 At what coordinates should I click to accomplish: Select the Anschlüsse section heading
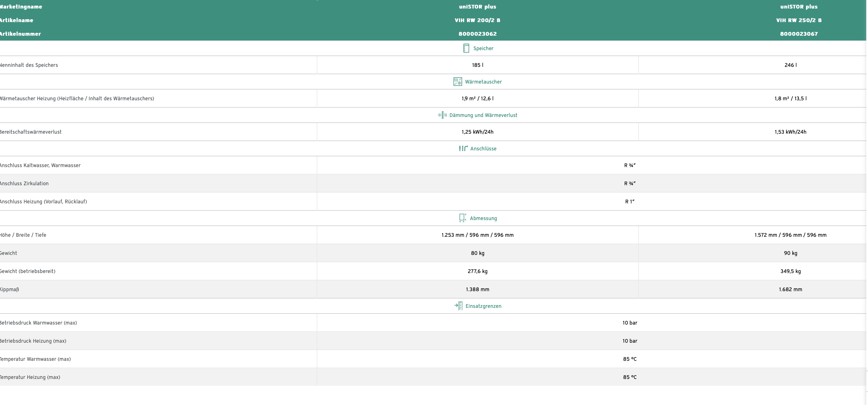483,149
